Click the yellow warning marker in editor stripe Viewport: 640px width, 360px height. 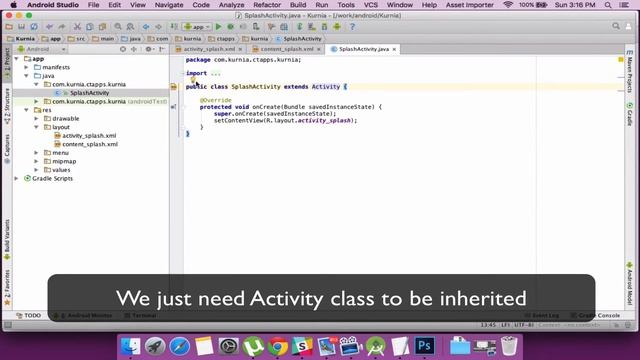(621, 60)
